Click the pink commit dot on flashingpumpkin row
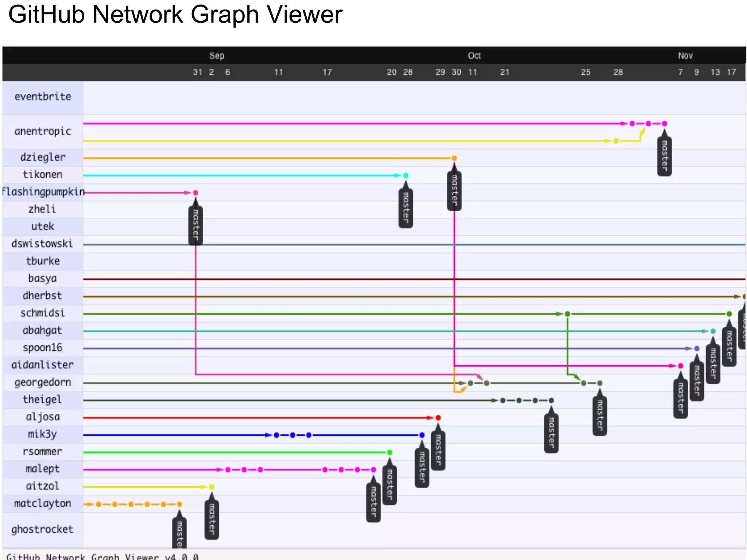Screen dimensions: 747x560 click(196, 193)
